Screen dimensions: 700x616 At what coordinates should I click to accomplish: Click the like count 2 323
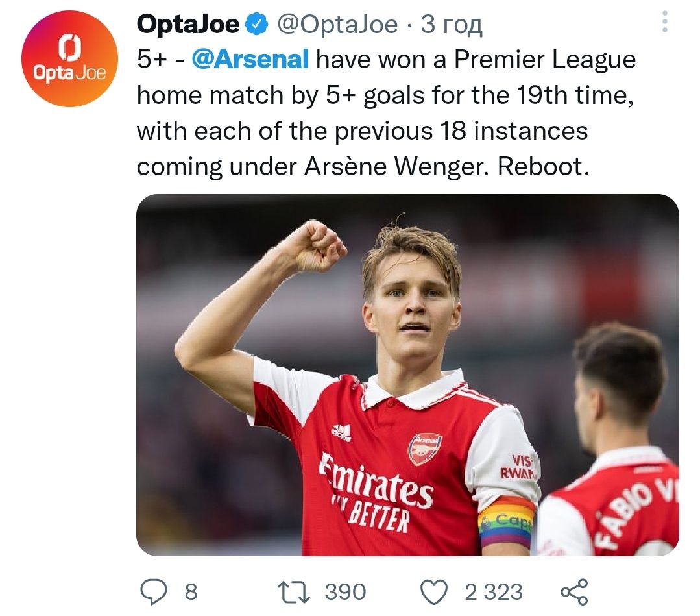pos(493,591)
